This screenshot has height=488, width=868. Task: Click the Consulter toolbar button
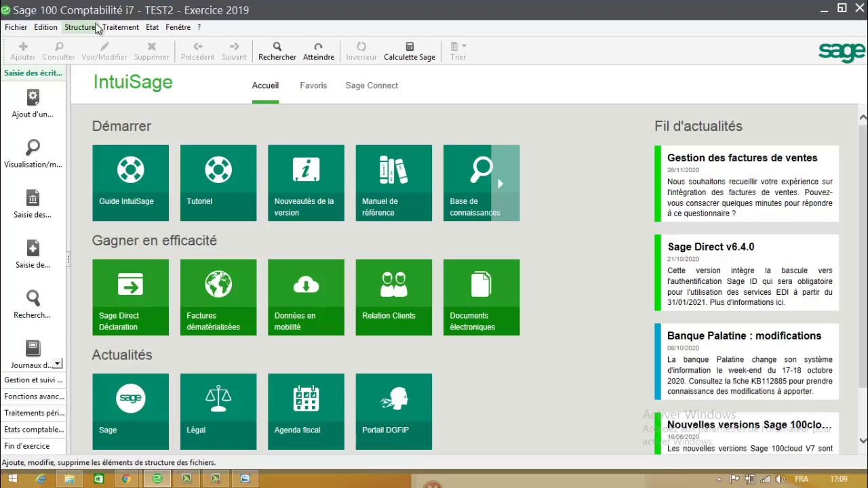(x=59, y=51)
